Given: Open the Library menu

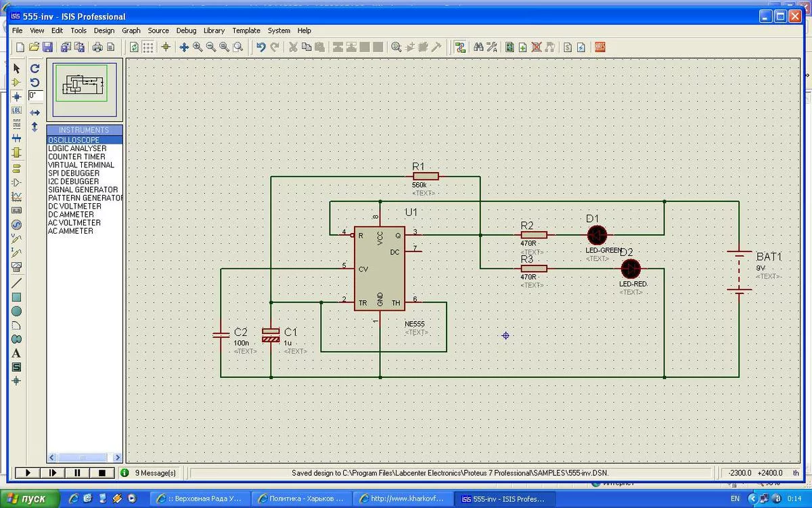Looking at the screenshot, I should (214, 30).
